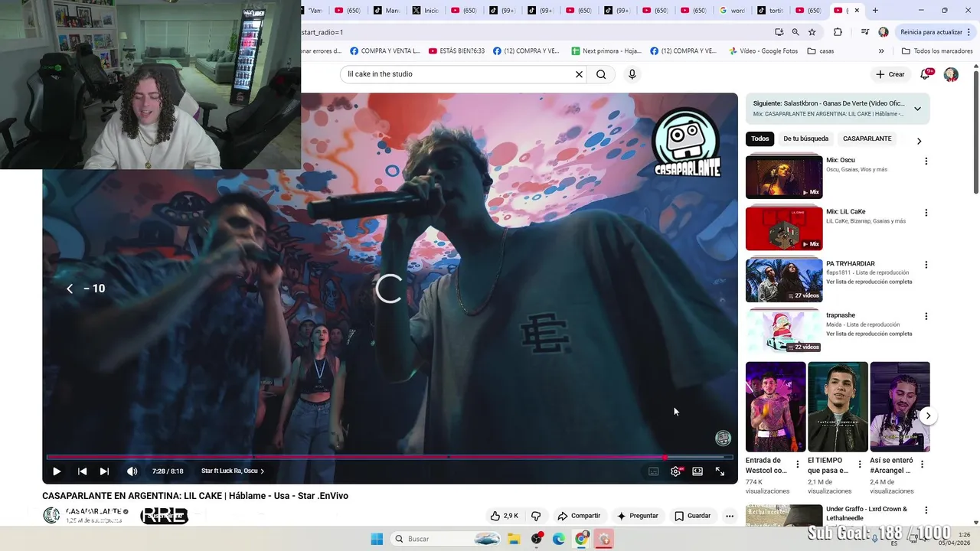Select the Todos filter chip
Screen dimensions: 980x551
(759, 139)
